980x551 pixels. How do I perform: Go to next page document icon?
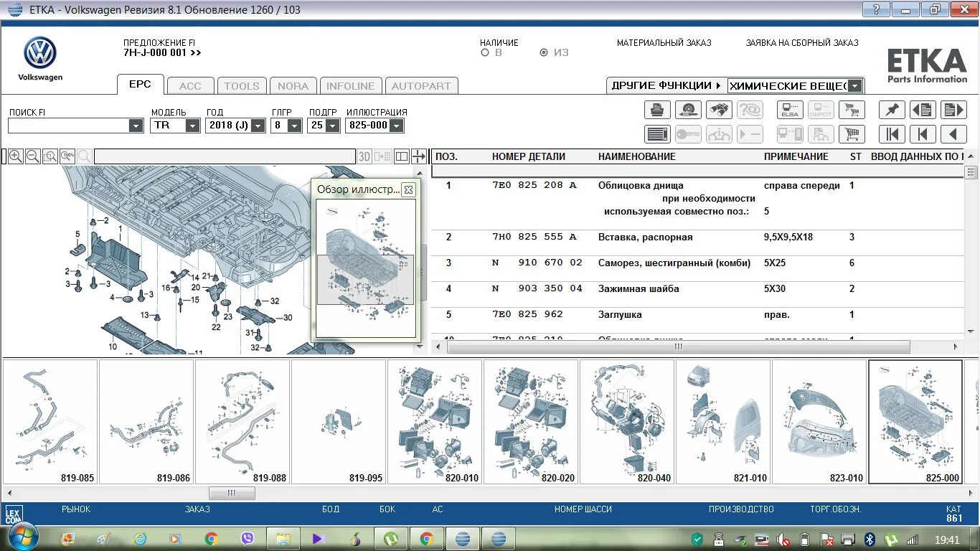pyautogui.click(x=953, y=110)
